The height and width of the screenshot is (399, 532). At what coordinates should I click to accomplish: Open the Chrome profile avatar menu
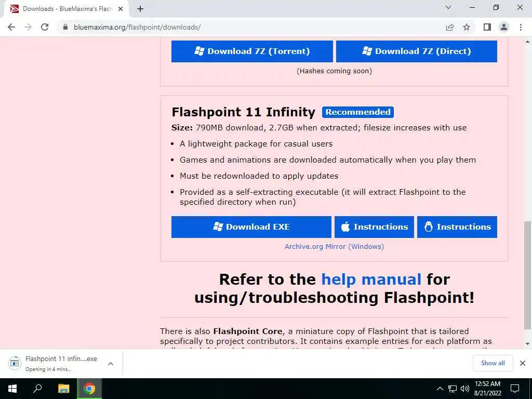pyautogui.click(x=504, y=27)
